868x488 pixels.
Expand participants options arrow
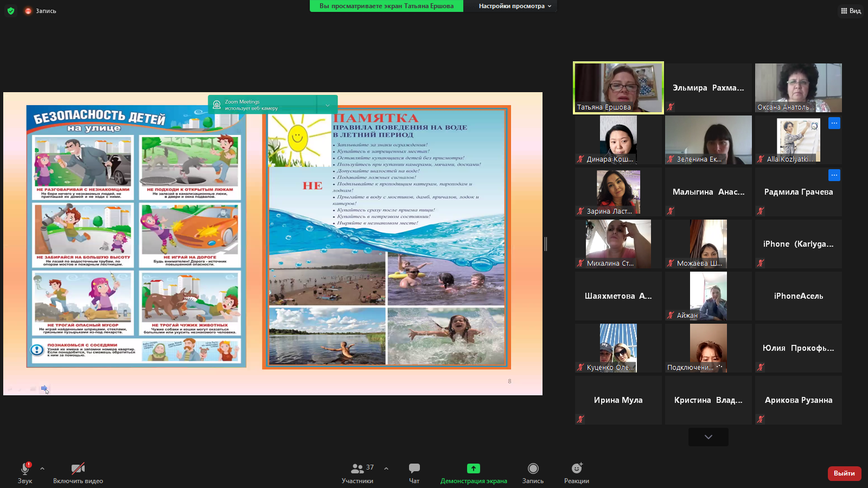coord(386,468)
